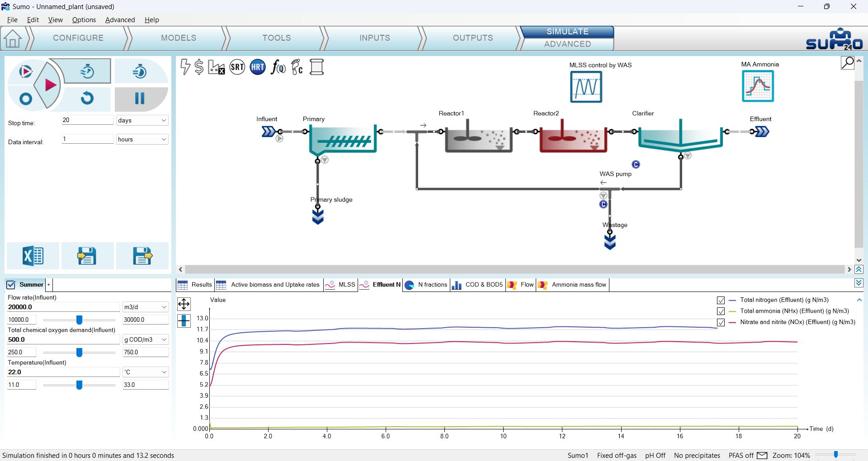The width and height of the screenshot is (868, 461).
Task: Go to the CONFIGURE step
Action: (78, 38)
